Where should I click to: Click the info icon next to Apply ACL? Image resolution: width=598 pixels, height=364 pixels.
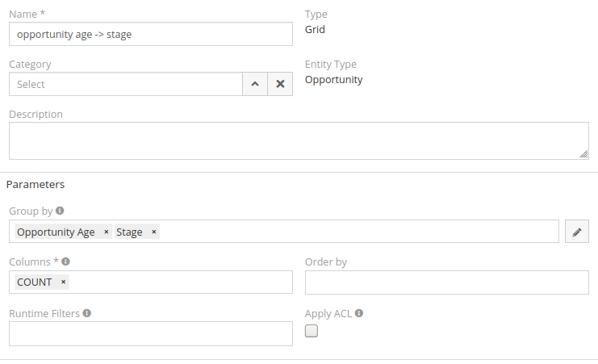coord(359,313)
